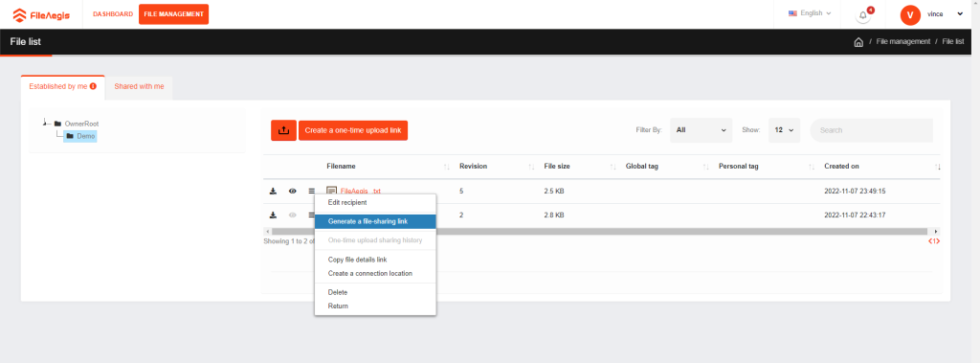The image size is (980, 363).
Task: Download the FileAegis txt file
Action: pyautogui.click(x=273, y=191)
